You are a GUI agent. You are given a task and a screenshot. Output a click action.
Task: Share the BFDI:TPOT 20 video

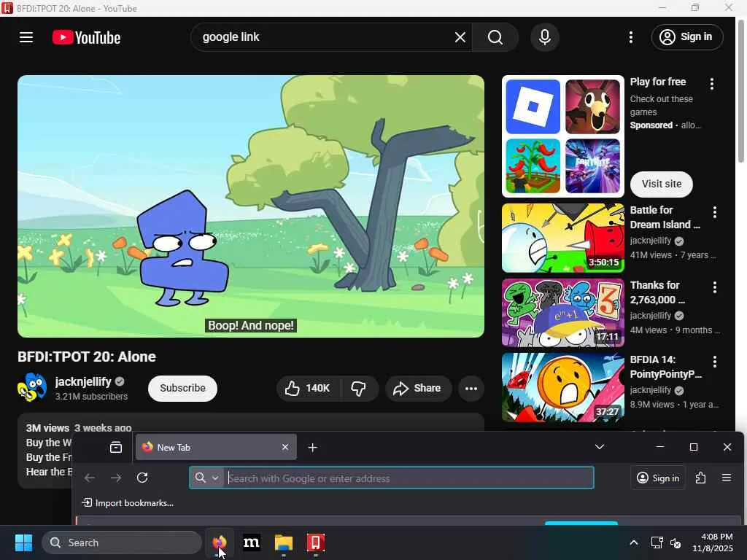(x=417, y=388)
